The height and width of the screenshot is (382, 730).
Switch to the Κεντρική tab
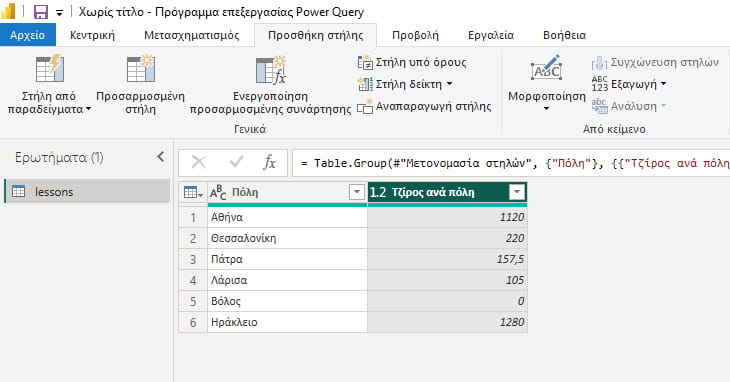pyautogui.click(x=92, y=35)
